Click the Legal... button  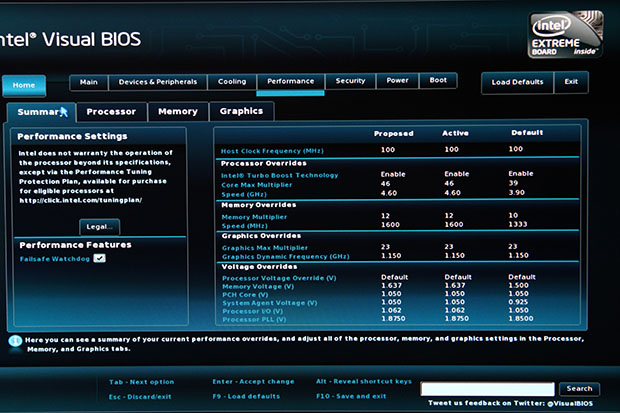[99, 227]
